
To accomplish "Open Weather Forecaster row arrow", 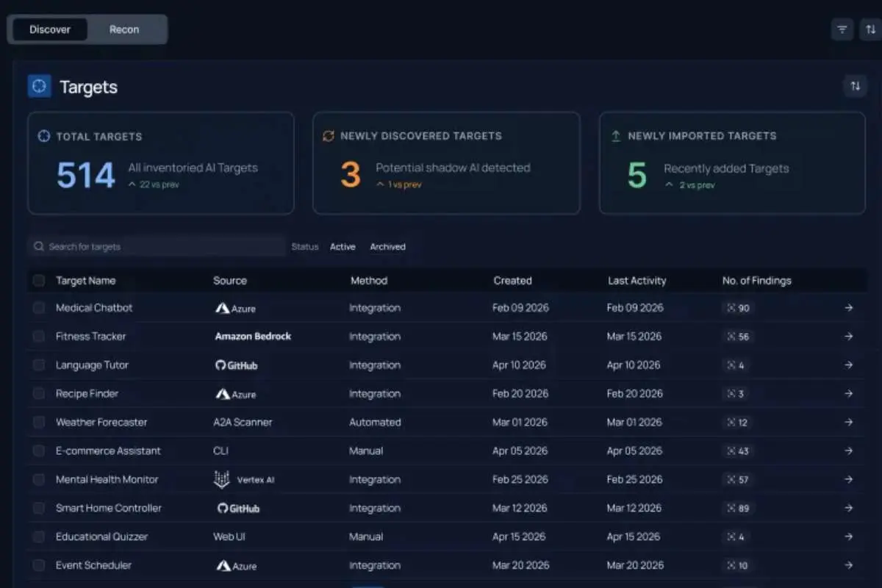I will click(849, 423).
